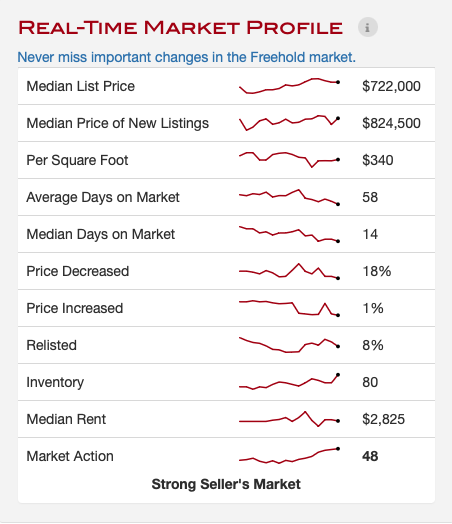Viewport: 452px width, 524px height.
Task: Select the Median List Price row
Action: [226, 86]
